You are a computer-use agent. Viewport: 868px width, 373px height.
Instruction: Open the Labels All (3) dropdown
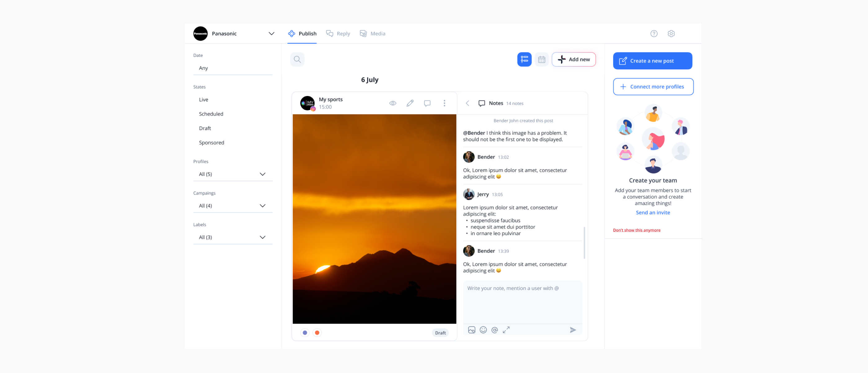point(233,237)
